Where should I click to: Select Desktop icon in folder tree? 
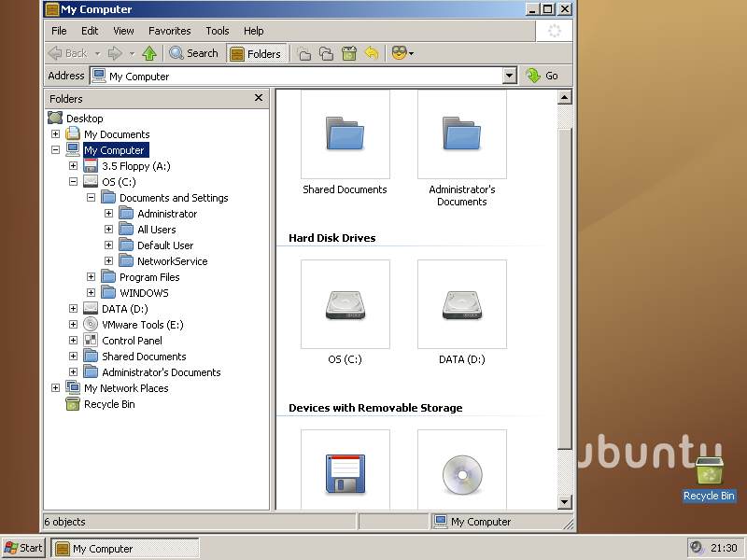(x=55, y=118)
